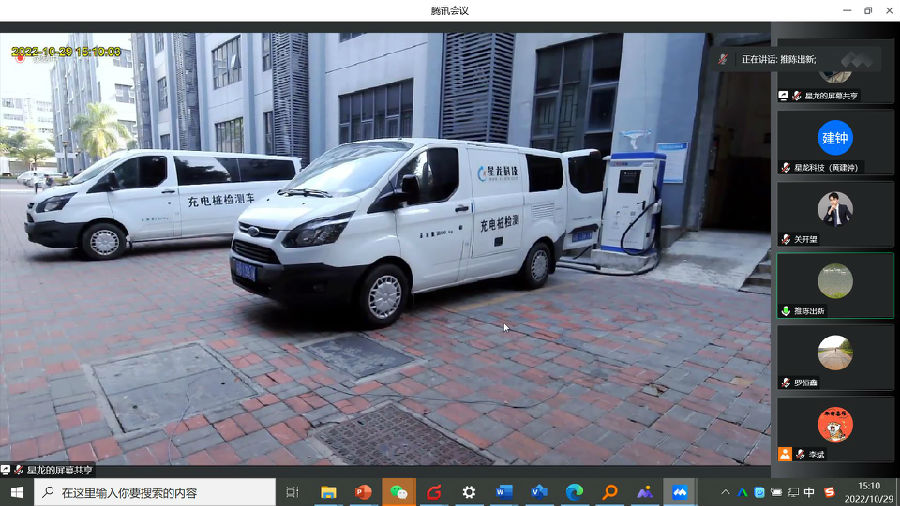Open the Windows Start menu
Viewport: 900px width, 506px height.
pyautogui.click(x=17, y=492)
